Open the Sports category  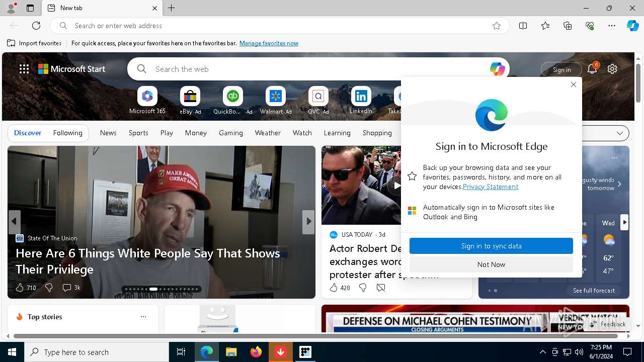[x=138, y=133]
